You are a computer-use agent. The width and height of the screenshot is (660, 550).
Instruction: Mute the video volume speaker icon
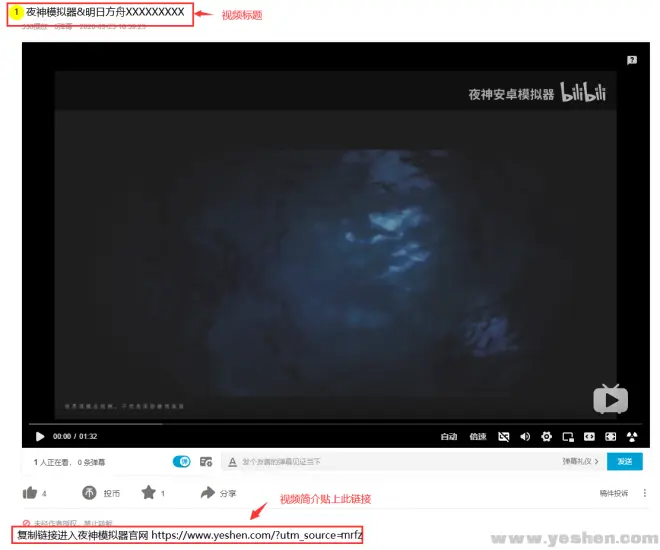[525, 437]
